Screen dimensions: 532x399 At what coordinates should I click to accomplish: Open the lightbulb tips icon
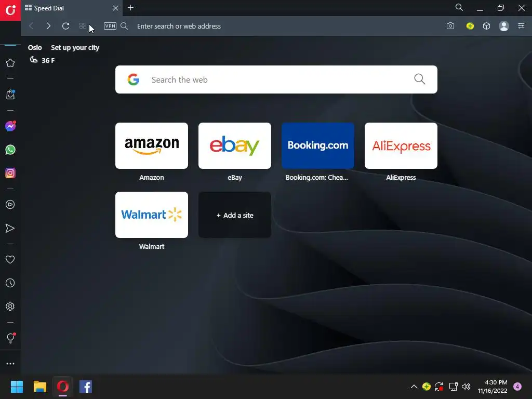point(10,338)
